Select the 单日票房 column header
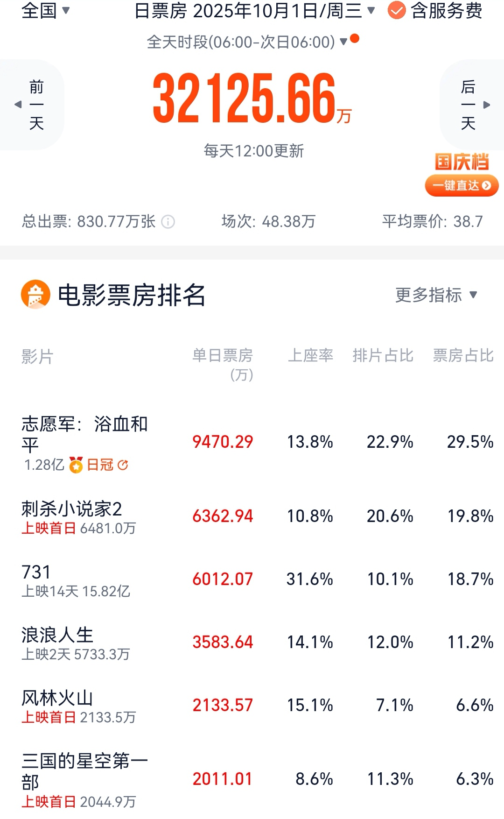The image size is (504, 819). click(223, 356)
